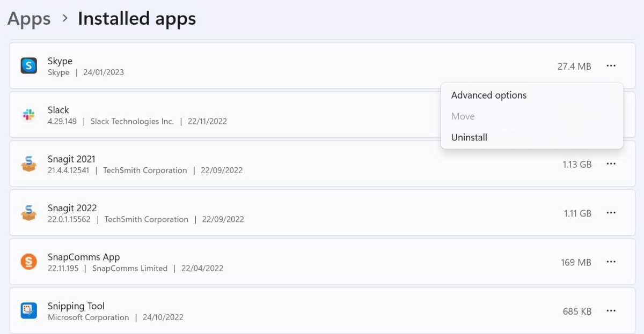
Task: Click the SnapComms App name
Action: point(84,257)
